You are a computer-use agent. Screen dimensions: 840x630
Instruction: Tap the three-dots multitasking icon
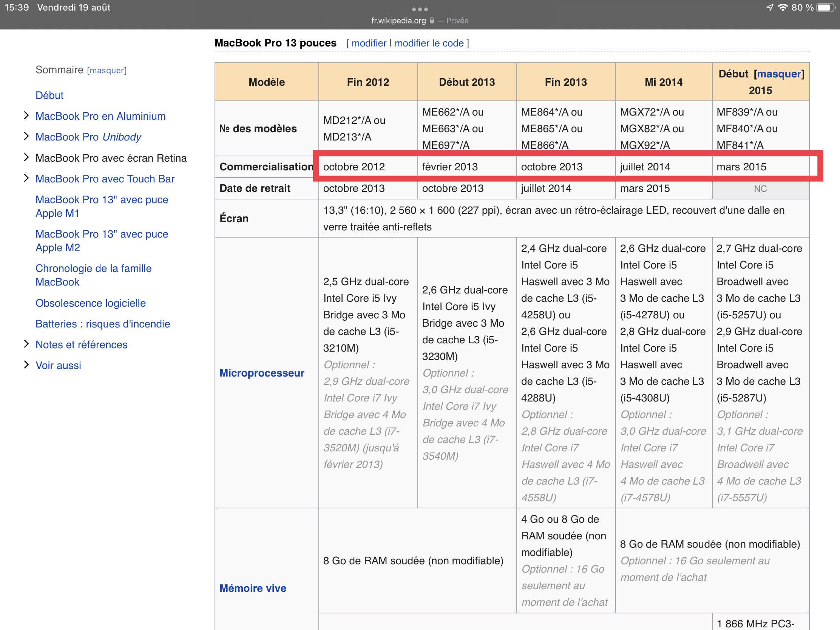[x=420, y=9]
